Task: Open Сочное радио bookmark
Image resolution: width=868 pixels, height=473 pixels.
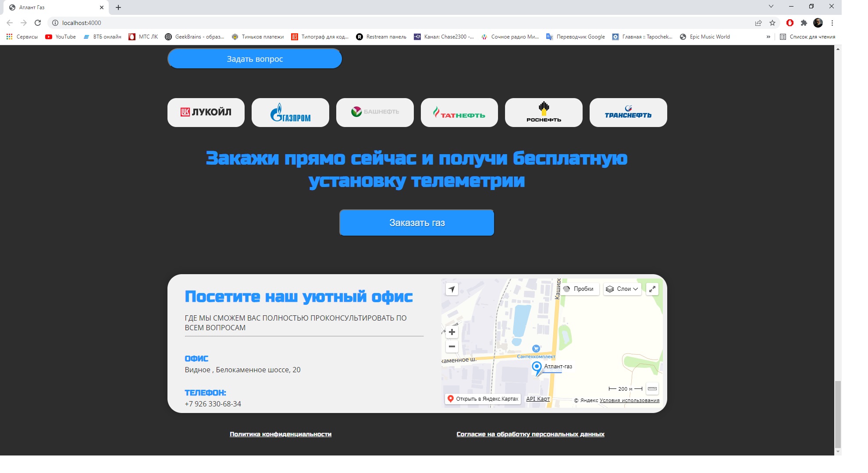Action: pyautogui.click(x=510, y=37)
